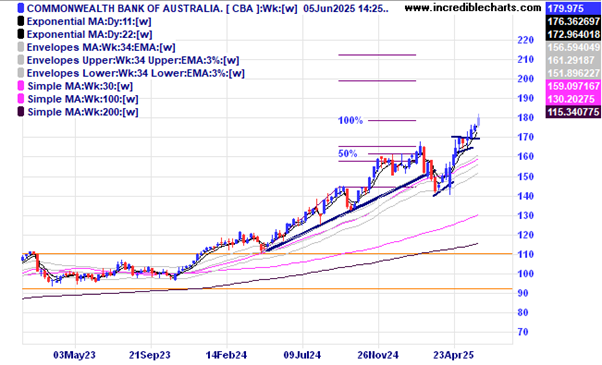This screenshot has height=365, width=602.
Task: Click the 09Jul24 date axis label
Action: tap(302, 355)
